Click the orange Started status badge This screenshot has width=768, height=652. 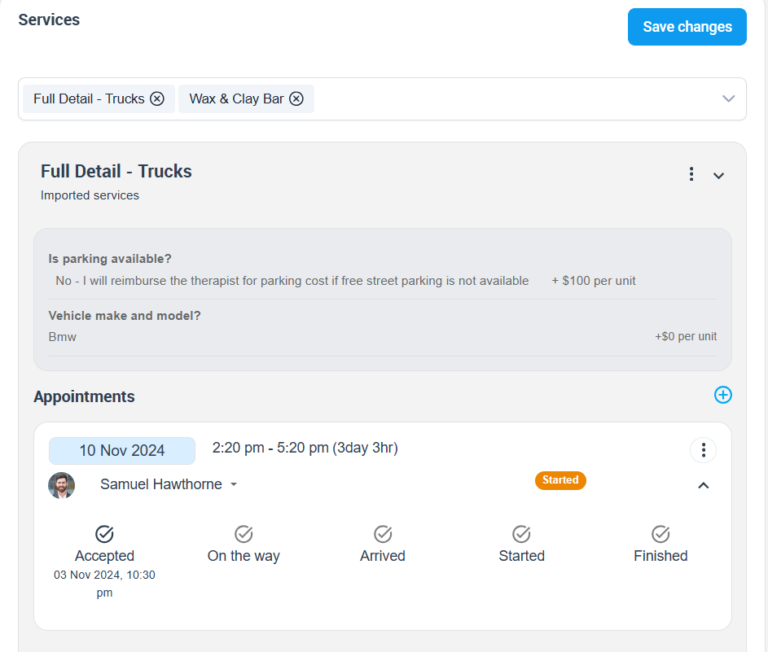(x=560, y=480)
